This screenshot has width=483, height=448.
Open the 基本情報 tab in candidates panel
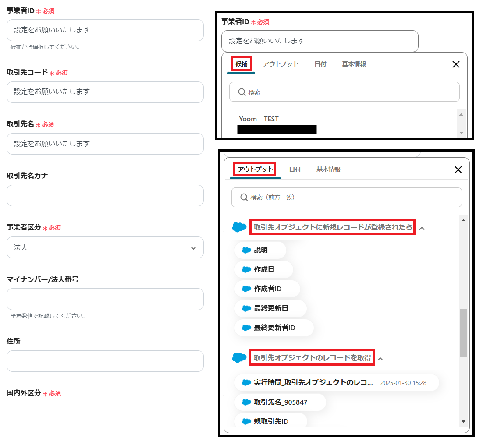pos(354,64)
